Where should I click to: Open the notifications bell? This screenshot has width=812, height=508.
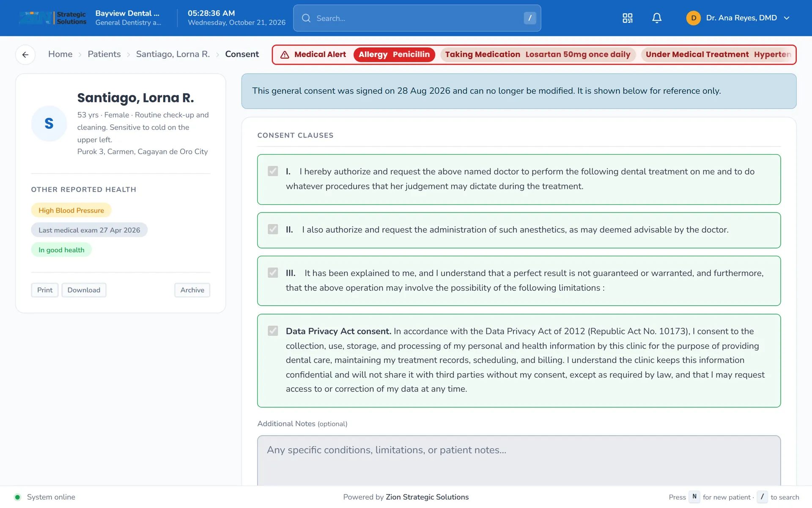(x=656, y=18)
